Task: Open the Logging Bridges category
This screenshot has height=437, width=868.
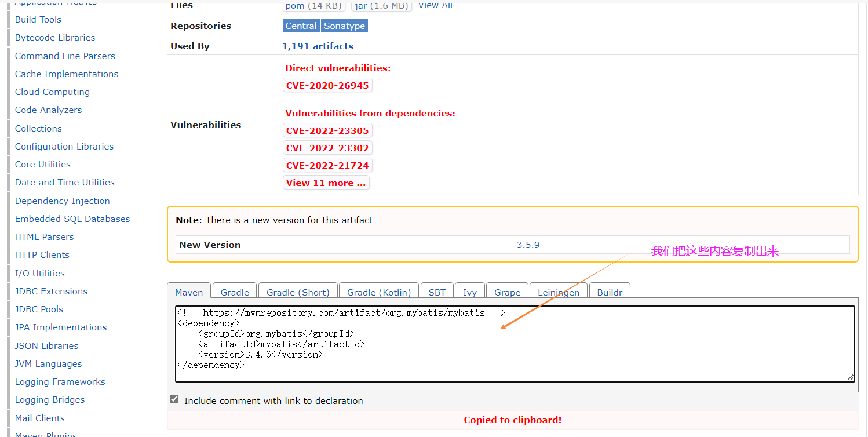Action: [50, 399]
